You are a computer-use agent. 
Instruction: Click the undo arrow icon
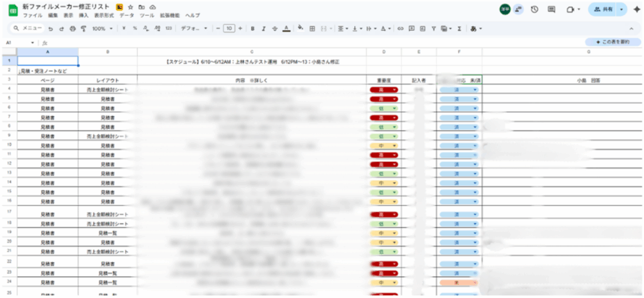[x=50, y=28]
